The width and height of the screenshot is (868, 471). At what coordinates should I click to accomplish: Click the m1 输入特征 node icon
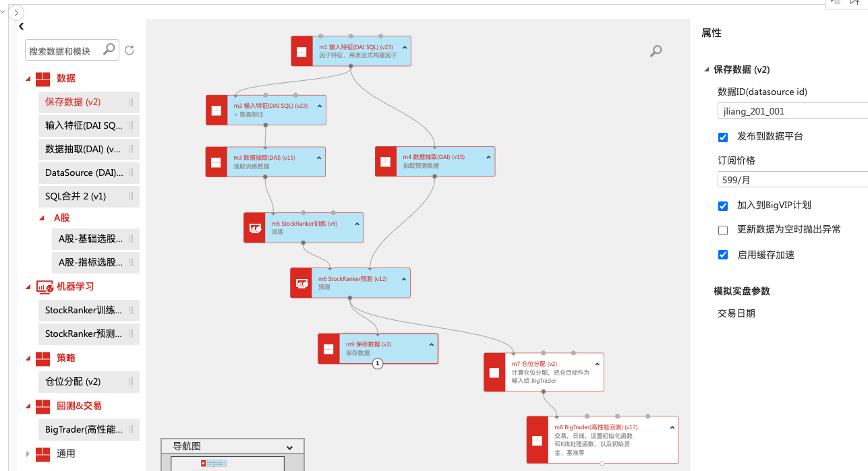301,51
